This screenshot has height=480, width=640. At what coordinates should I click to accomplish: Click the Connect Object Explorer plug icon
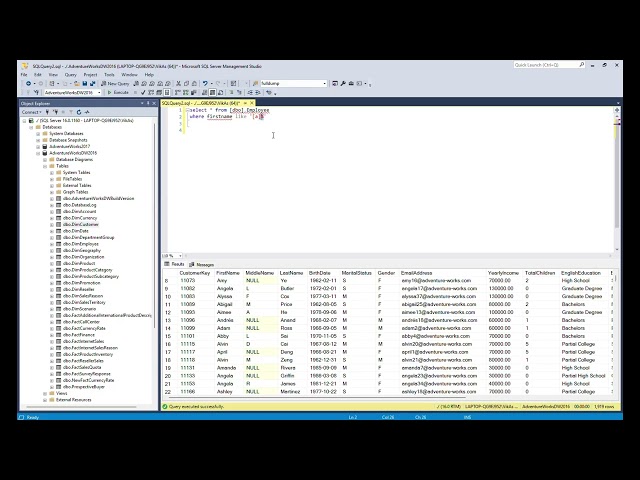(47, 112)
